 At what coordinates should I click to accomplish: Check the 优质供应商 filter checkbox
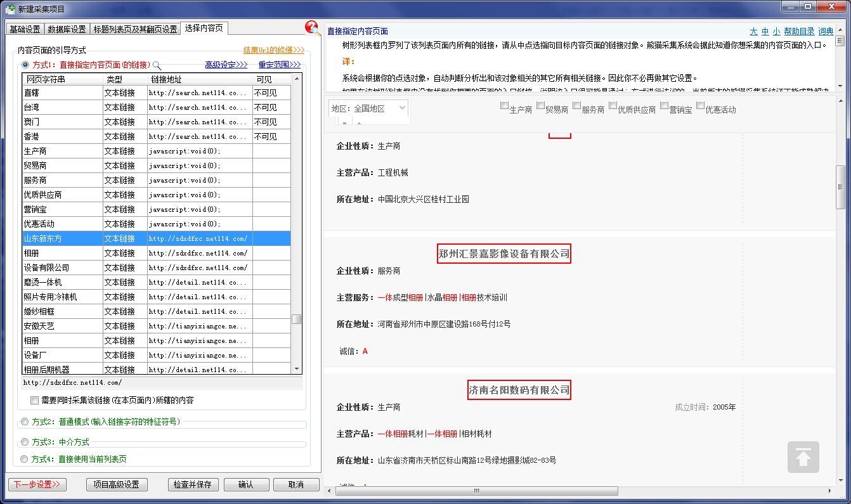click(x=613, y=107)
